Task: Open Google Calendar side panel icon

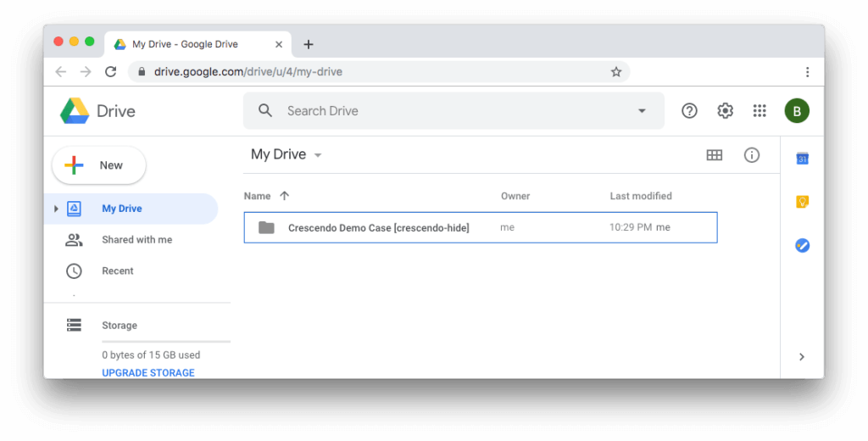Action: pos(802,159)
